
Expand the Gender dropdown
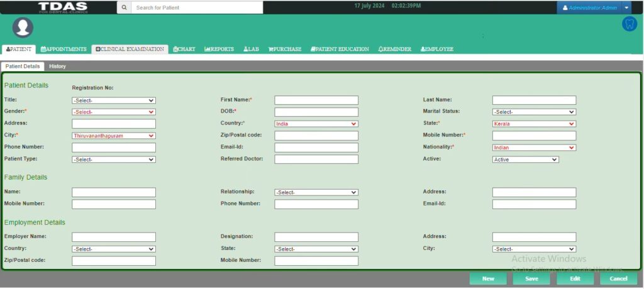point(114,112)
